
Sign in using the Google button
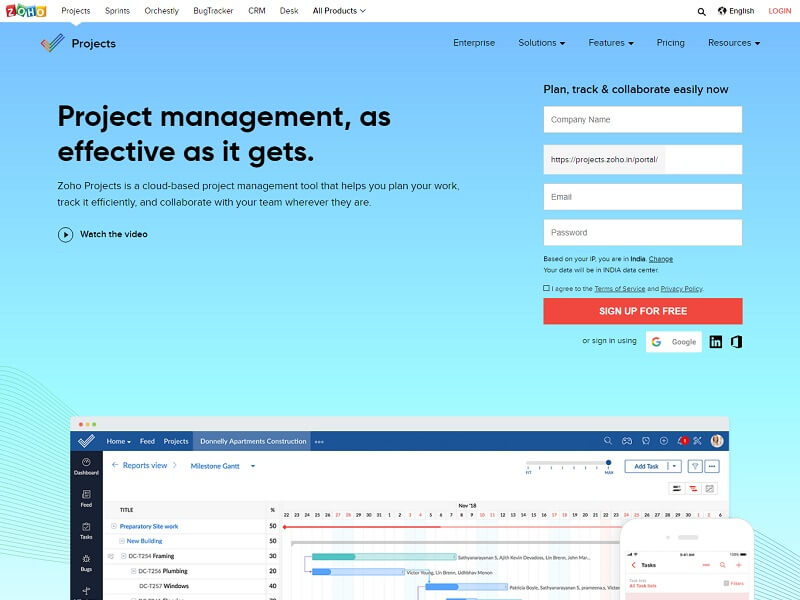tap(674, 342)
